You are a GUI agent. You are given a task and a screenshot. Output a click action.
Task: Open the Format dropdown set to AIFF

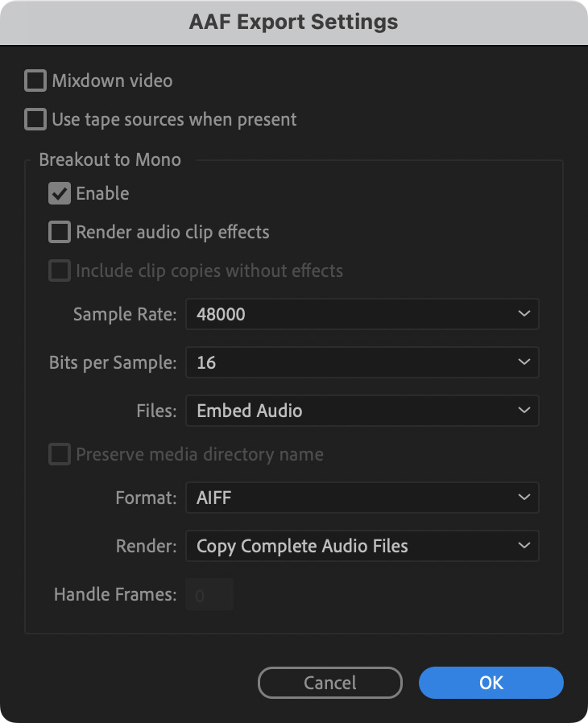pyautogui.click(x=362, y=498)
